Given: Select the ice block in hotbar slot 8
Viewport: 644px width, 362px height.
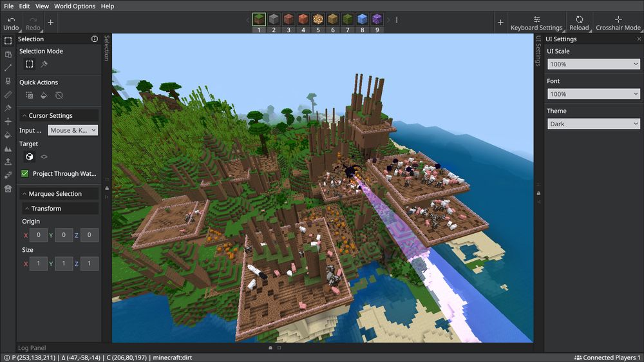Looking at the screenshot, I should [x=362, y=19].
